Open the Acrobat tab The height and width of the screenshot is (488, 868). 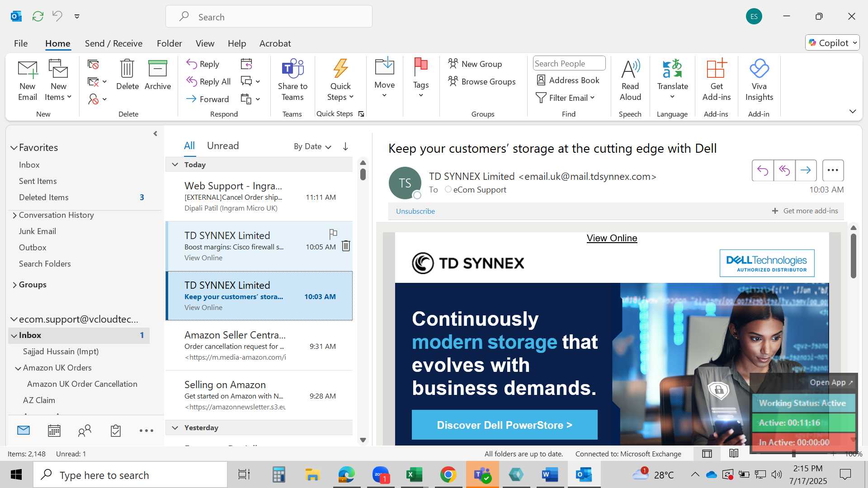[275, 43]
